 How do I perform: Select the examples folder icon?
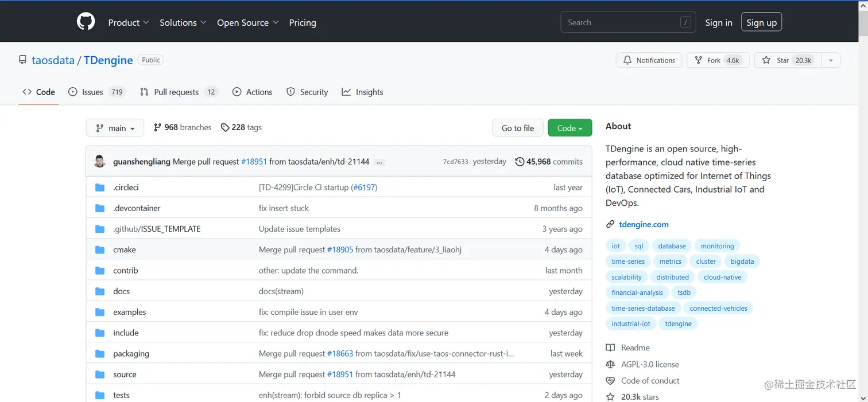pos(100,312)
